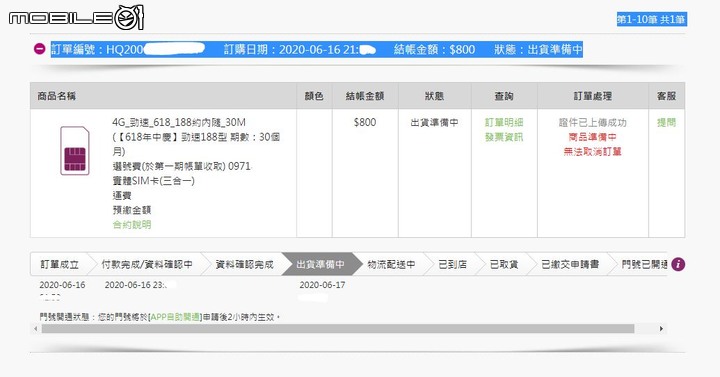Click the 結帳金額 column header
Viewport: 720px width, 377px height.
tap(365, 96)
